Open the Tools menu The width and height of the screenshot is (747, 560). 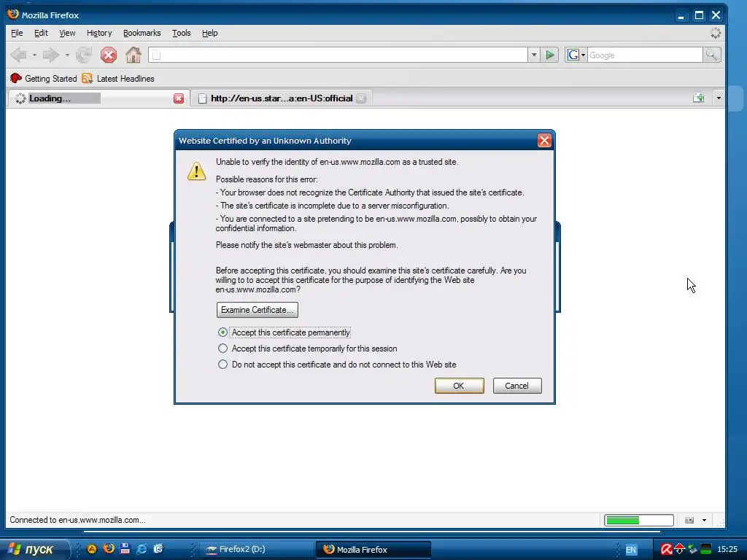coord(181,33)
